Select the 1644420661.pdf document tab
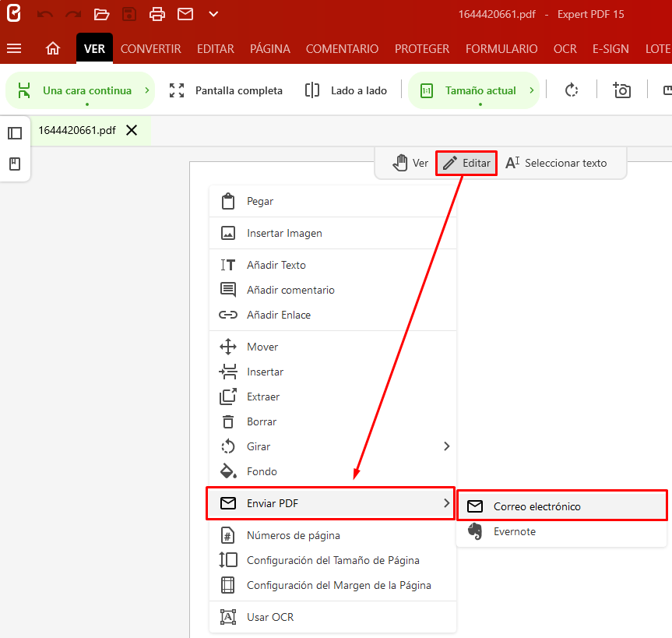This screenshot has width=672, height=638. (77, 130)
